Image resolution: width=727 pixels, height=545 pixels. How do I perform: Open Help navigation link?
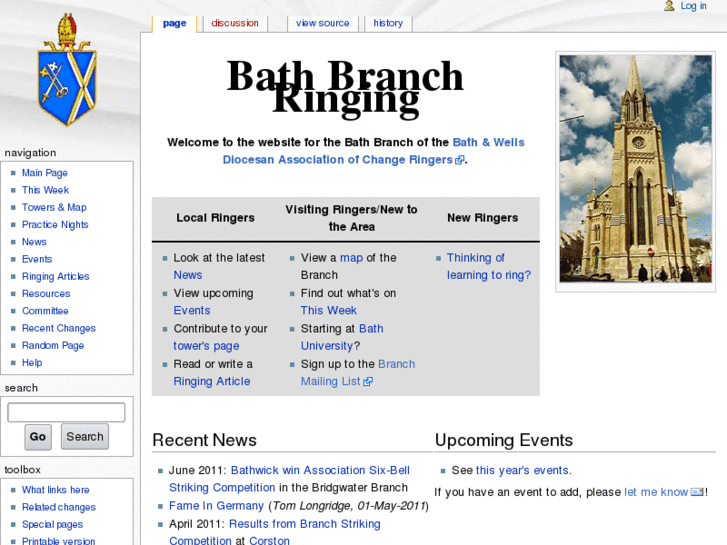32,363
